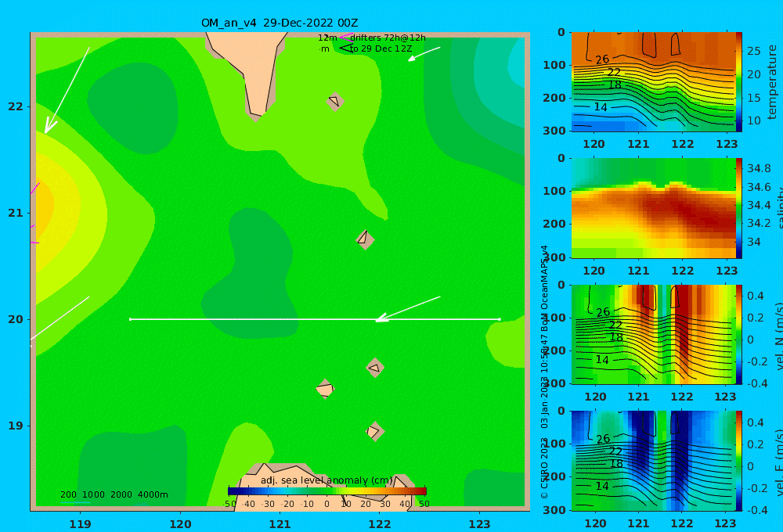Click the 'vel. E (m/s)' axis label

[779, 462]
